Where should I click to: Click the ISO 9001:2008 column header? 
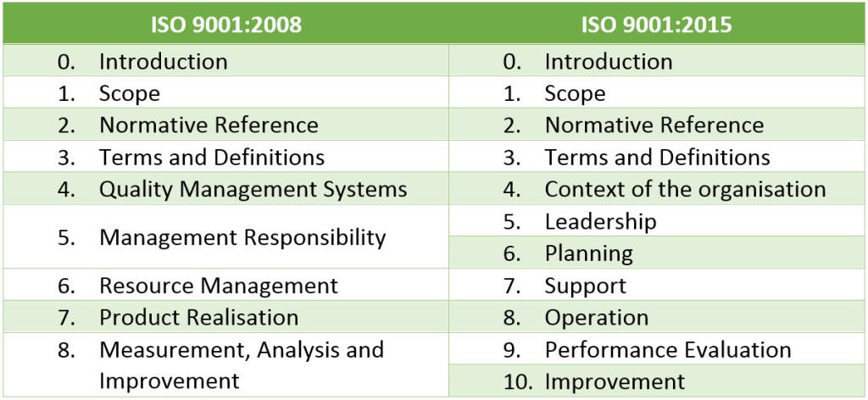click(x=225, y=25)
